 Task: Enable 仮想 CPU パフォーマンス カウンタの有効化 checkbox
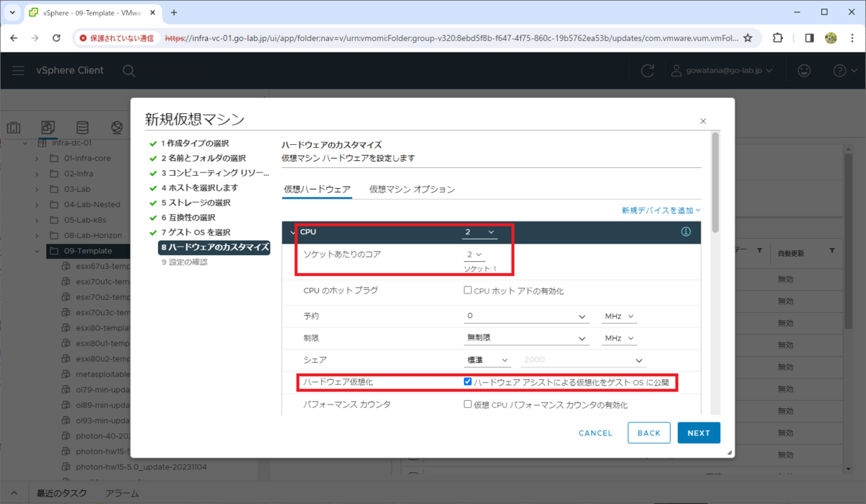pos(468,404)
